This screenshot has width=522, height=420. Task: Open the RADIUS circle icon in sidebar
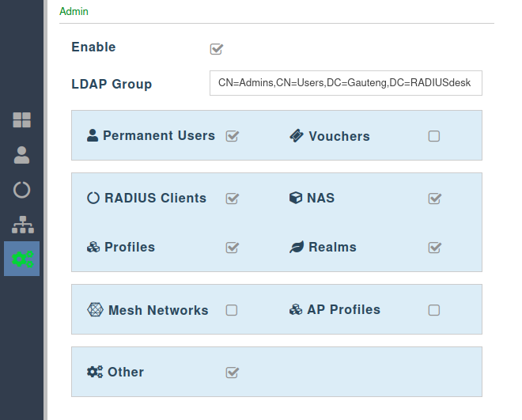pyautogui.click(x=21, y=190)
